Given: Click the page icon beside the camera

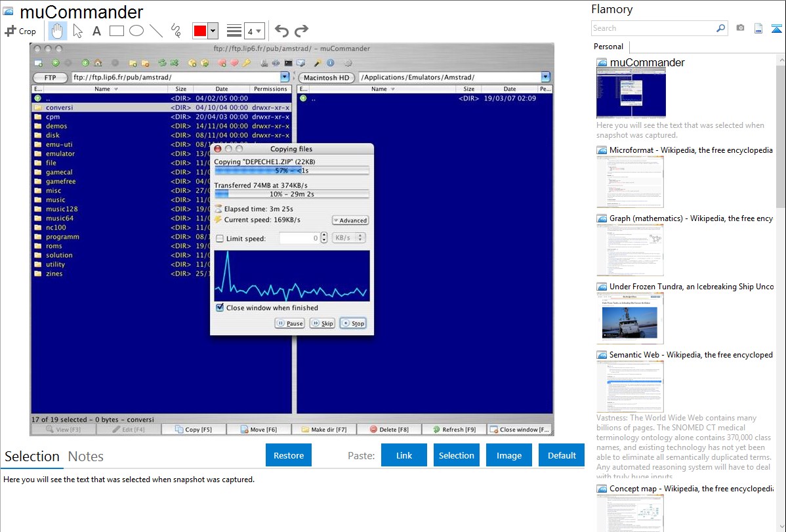Looking at the screenshot, I should tap(758, 29).
